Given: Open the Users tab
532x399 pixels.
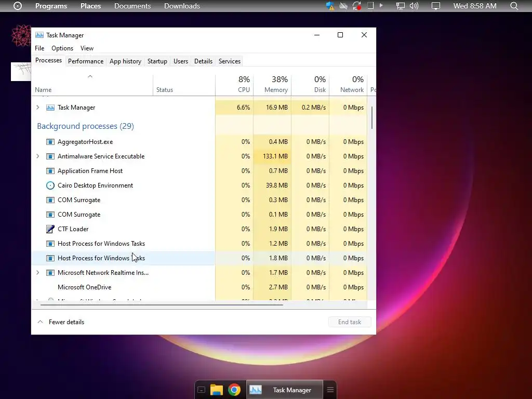Looking at the screenshot, I should [180, 61].
